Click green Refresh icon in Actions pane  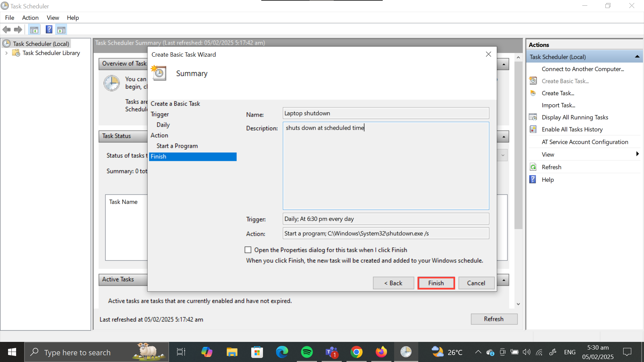click(533, 167)
